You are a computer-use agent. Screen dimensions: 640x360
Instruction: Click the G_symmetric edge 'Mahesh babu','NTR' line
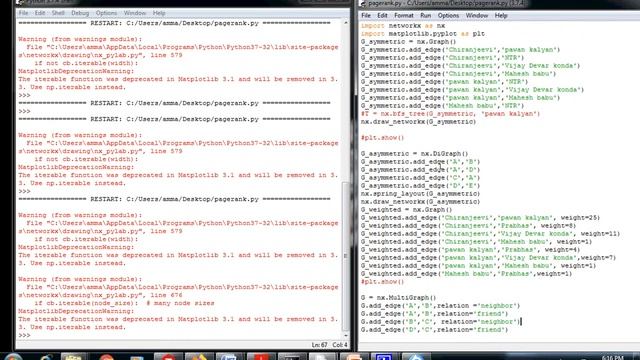(442, 106)
